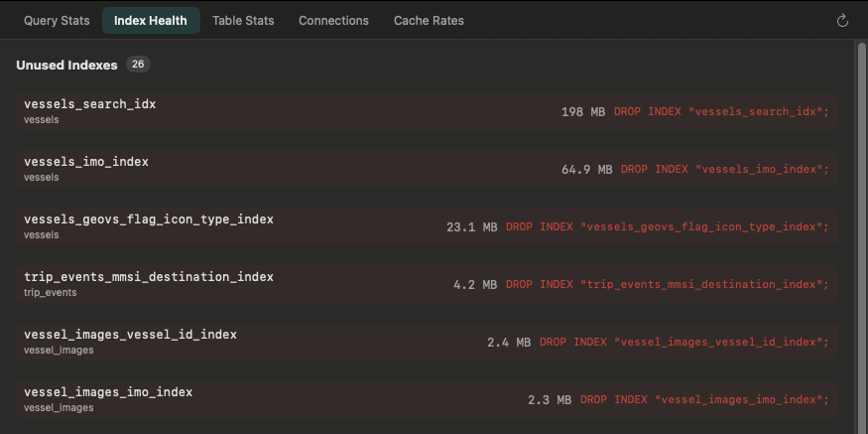Click DROP INDEX "vessels_geovs_flag_icon_type_index" statement
Screen dimensions: 868x434
point(667,227)
